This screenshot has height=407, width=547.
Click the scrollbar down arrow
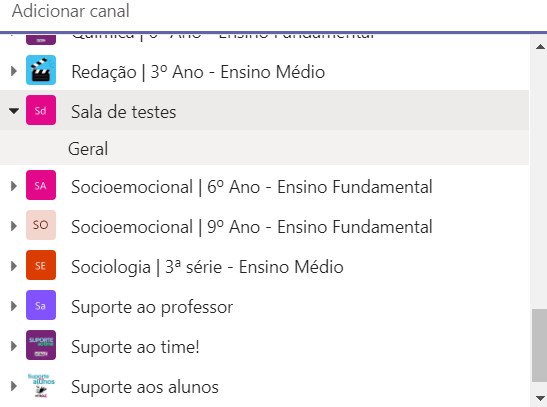tap(540, 398)
